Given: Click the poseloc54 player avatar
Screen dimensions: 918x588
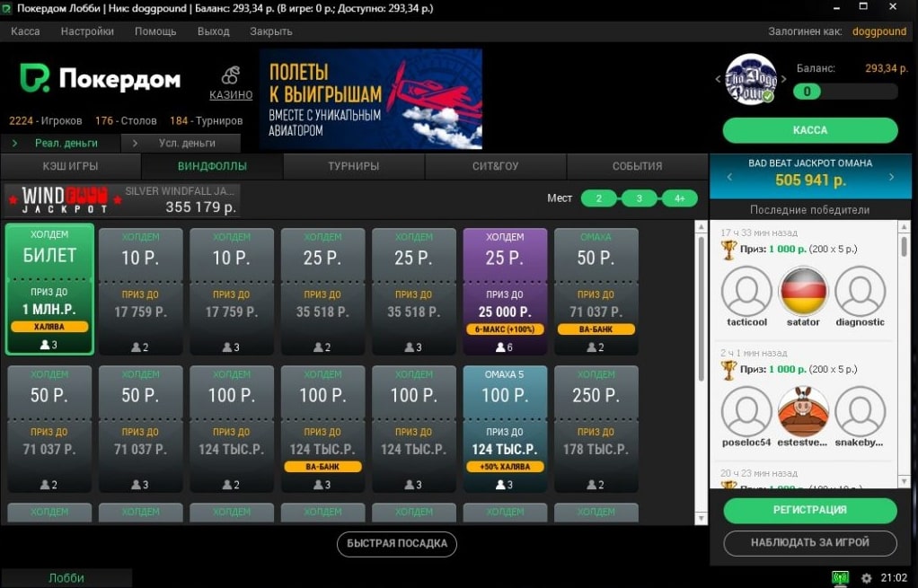Looking at the screenshot, I should point(746,411).
